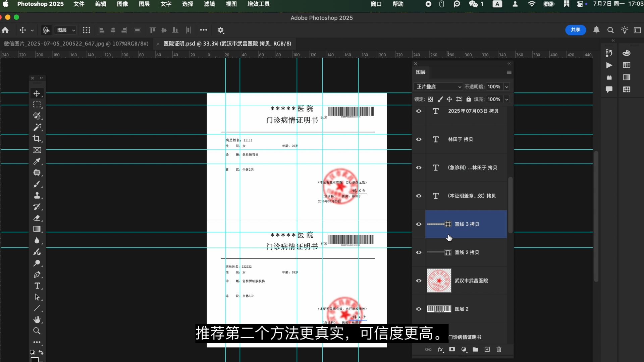Viewport: 644px width, 362px height.
Task: Select the Crop tool
Action: point(37,138)
